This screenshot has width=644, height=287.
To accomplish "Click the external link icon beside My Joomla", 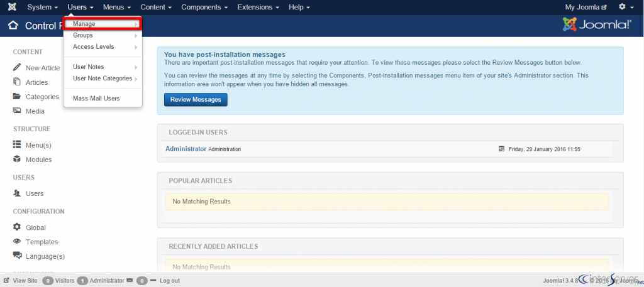I will [x=604, y=8].
